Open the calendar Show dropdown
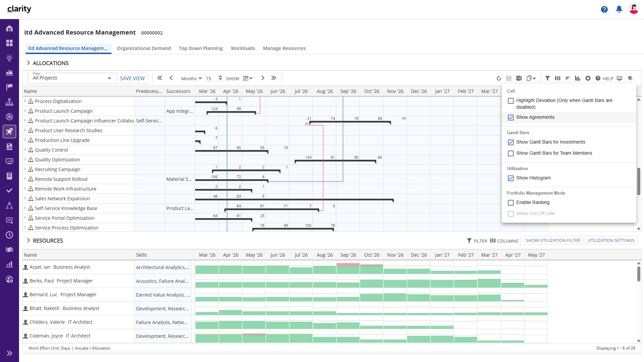This screenshot has width=644, height=362. [248, 78]
